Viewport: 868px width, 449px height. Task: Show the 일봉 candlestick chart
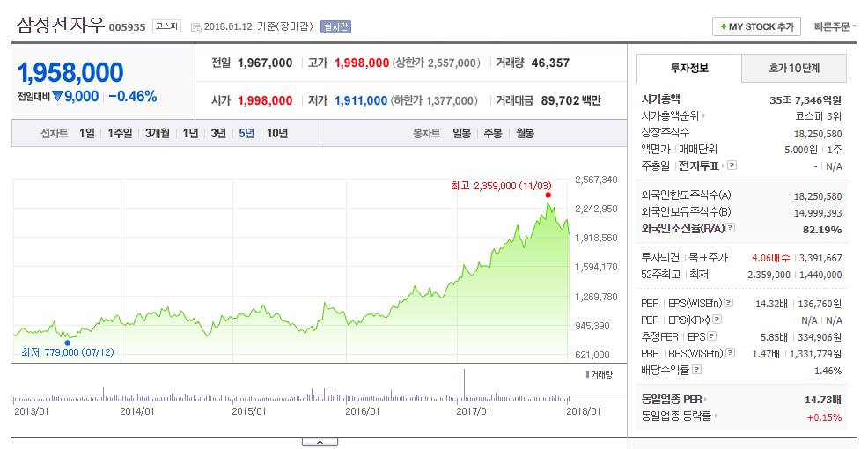461,134
